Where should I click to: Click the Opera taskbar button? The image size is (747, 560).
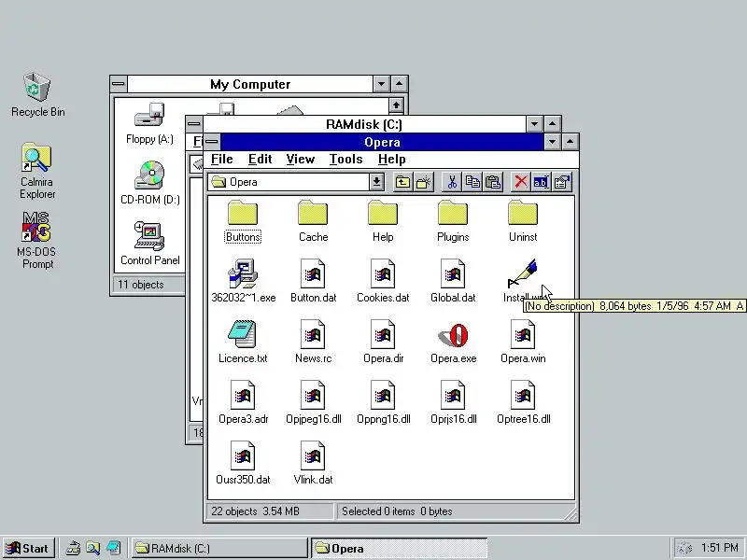(x=400, y=549)
